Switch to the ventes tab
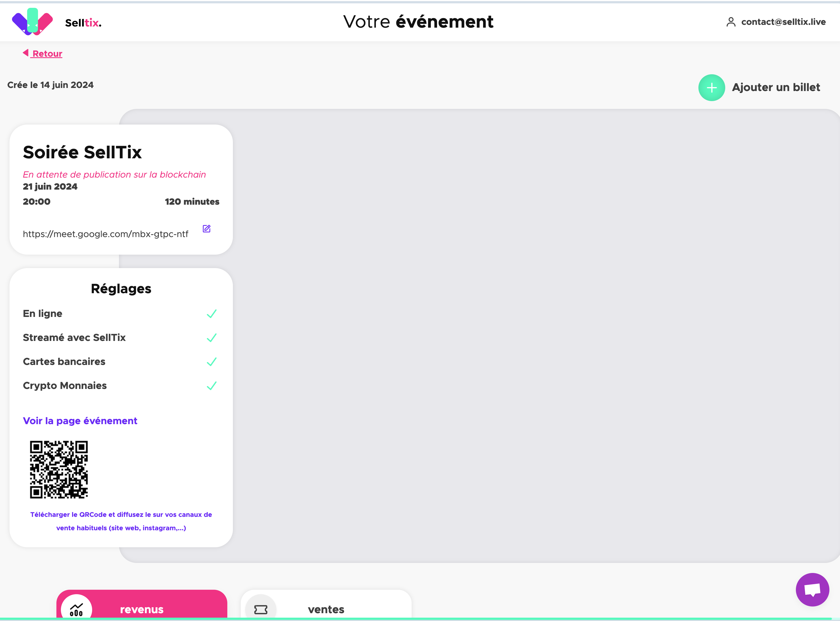 pos(326,609)
